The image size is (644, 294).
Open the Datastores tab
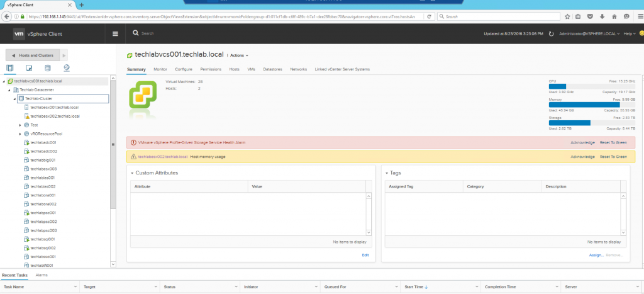(272, 69)
